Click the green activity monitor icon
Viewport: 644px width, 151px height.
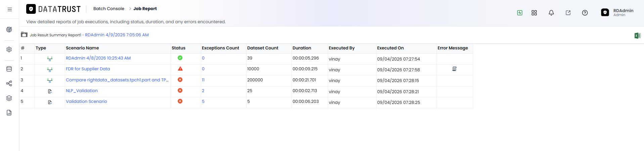[x=520, y=13]
